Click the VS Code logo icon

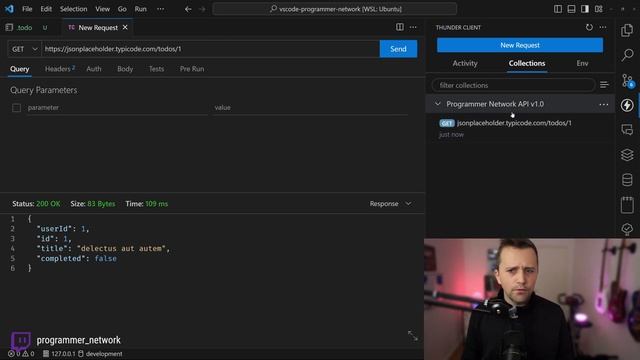point(9,9)
